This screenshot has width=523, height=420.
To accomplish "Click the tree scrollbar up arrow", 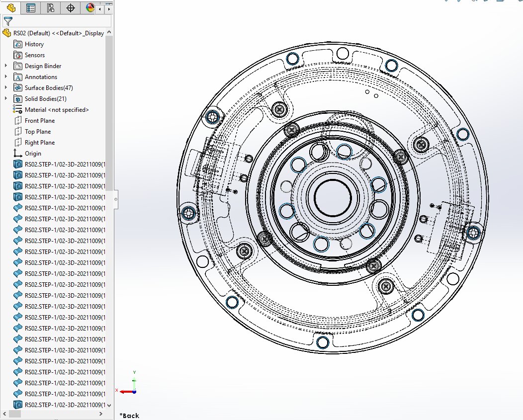I will 109,32.
